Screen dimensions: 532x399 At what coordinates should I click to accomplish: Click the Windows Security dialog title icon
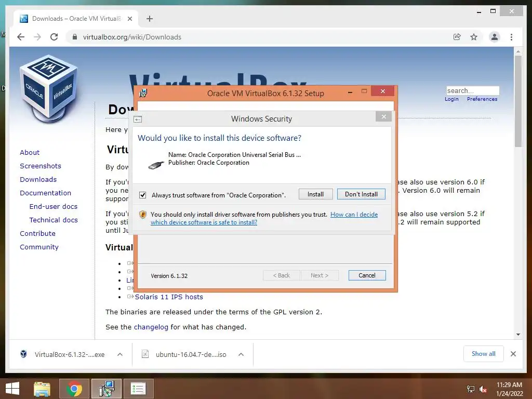pyautogui.click(x=138, y=119)
